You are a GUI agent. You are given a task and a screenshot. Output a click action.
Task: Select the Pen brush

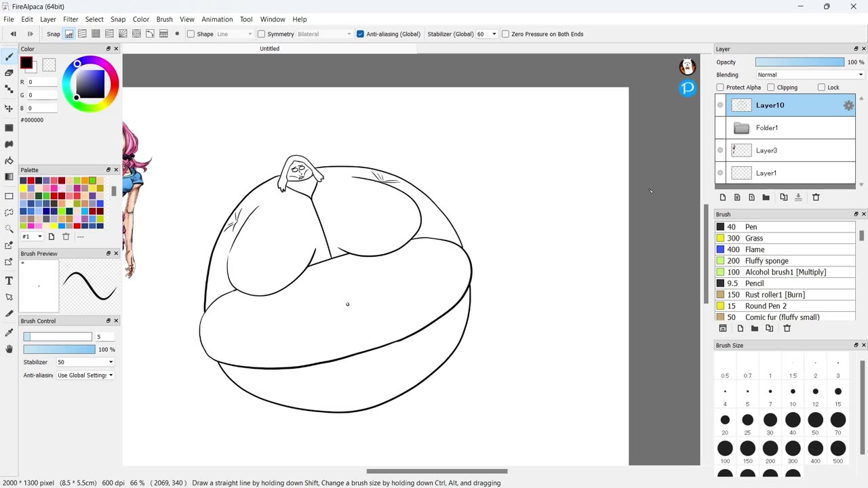785,227
